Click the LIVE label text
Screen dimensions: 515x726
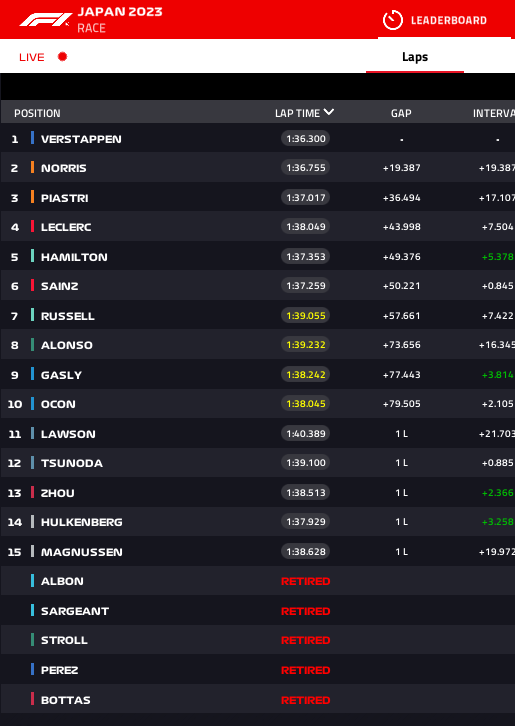[x=32, y=57]
